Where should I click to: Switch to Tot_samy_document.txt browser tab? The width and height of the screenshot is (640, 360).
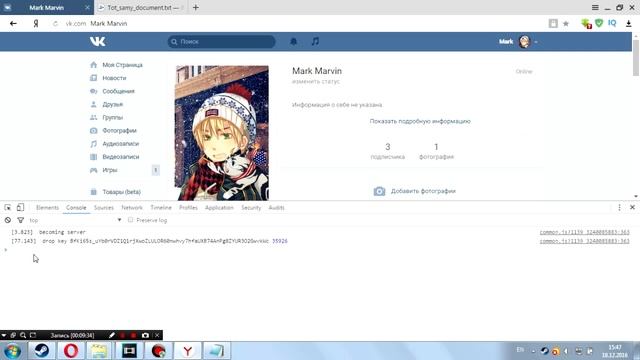pyautogui.click(x=140, y=7)
